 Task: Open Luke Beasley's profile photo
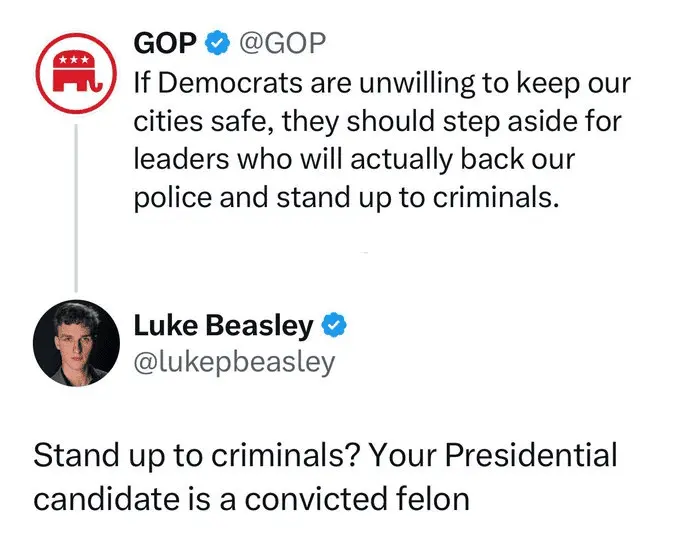point(76,341)
